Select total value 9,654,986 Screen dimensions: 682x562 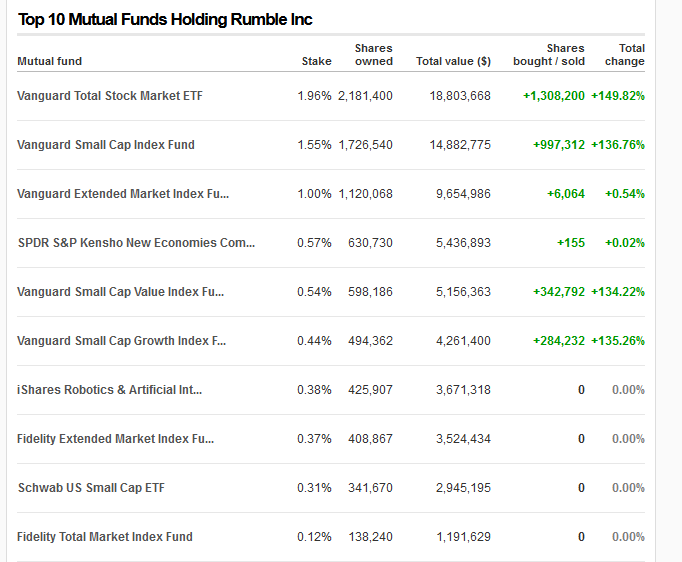click(x=463, y=194)
